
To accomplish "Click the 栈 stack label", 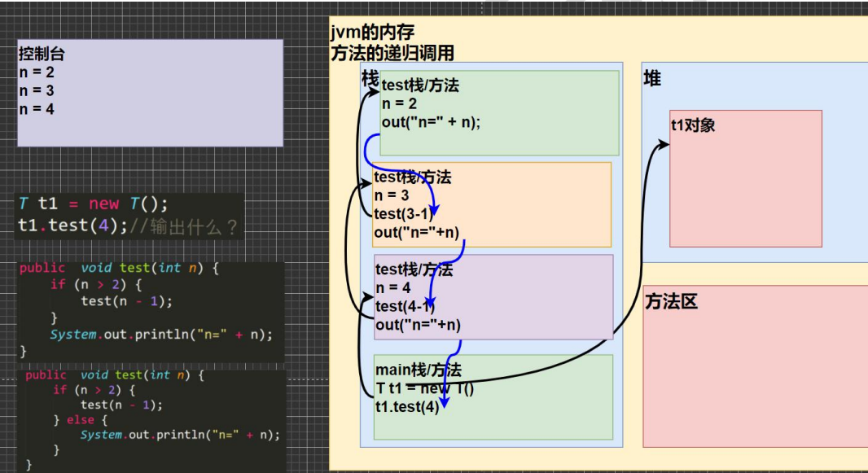I will click(x=371, y=76).
